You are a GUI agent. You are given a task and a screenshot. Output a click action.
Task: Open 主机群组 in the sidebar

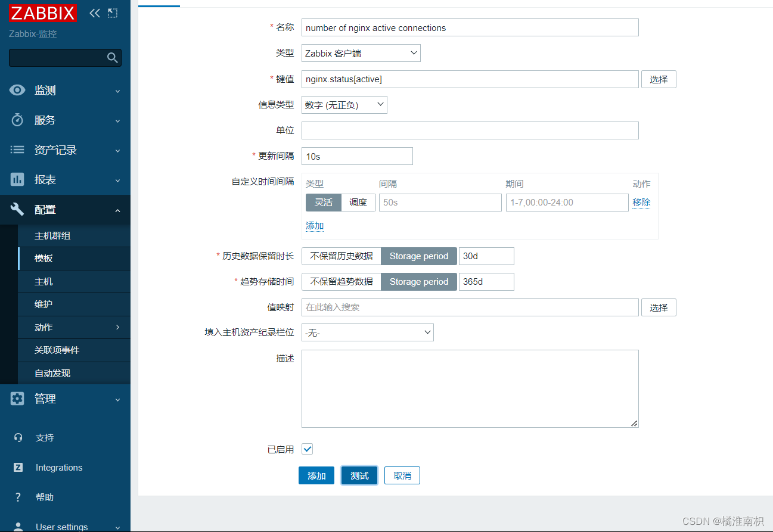(x=74, y=236)
